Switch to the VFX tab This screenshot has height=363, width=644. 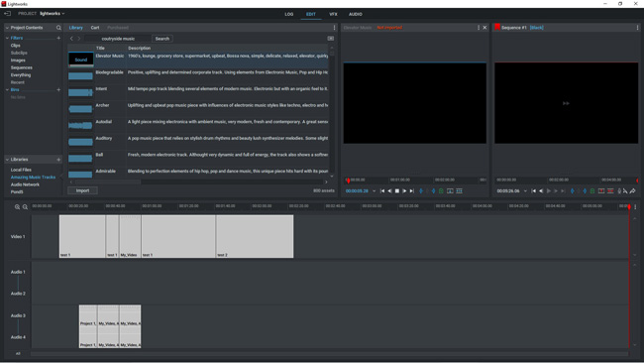tap(333, 14)
